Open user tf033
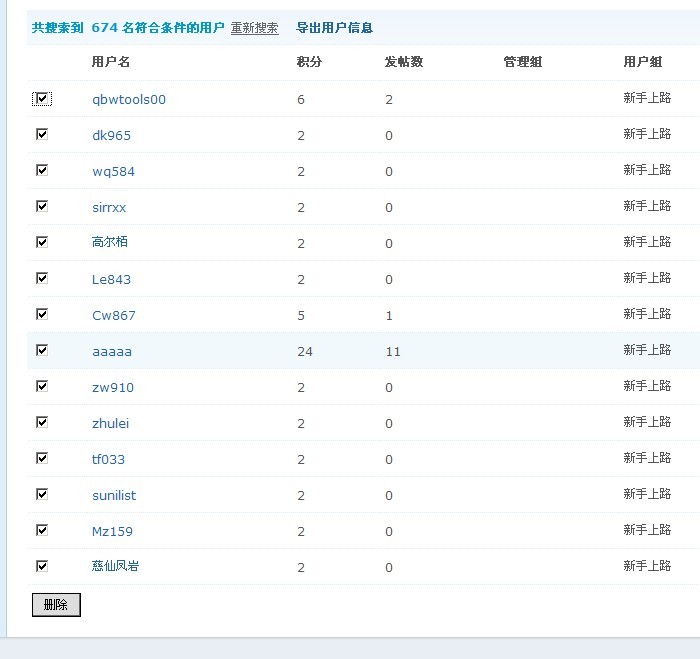The width and height of the screenshot is (700, 659). pyautogui.click(x=108, y=459)
